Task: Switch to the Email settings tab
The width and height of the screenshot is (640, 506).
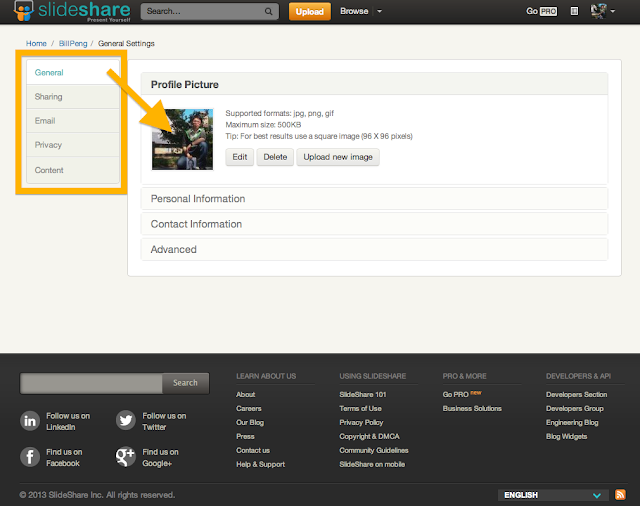Action: coord(73,121)
